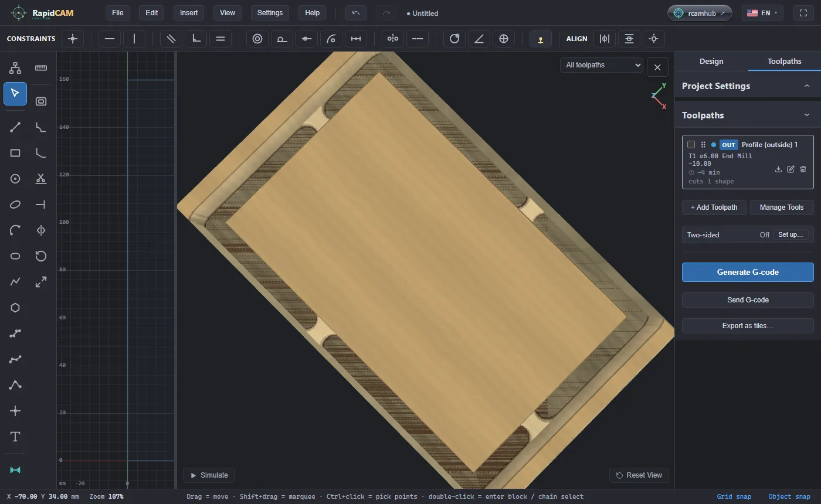Screen dimensions: 821x504
Task: Apply the Angle constraint
Action: (479, 39)
